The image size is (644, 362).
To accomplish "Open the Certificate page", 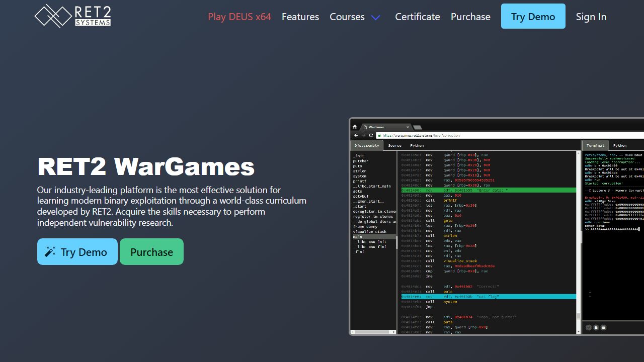I will [418, 17].
